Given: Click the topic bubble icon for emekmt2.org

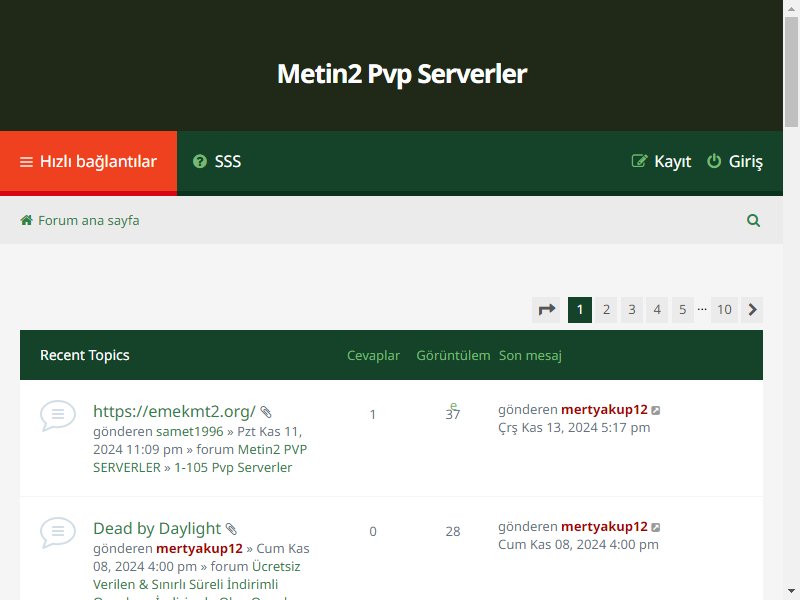Looking at the screenshot, I should (x=58, y=415).
